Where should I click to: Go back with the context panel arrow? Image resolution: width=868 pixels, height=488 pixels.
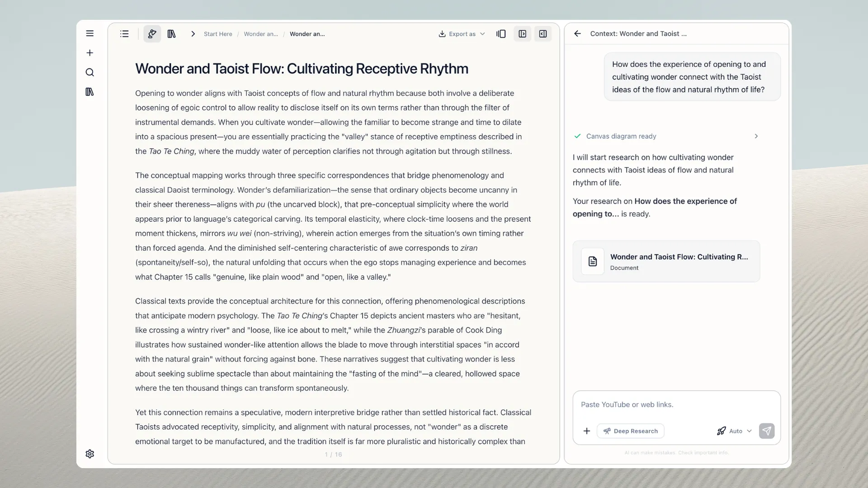click(x=577, y=33)
